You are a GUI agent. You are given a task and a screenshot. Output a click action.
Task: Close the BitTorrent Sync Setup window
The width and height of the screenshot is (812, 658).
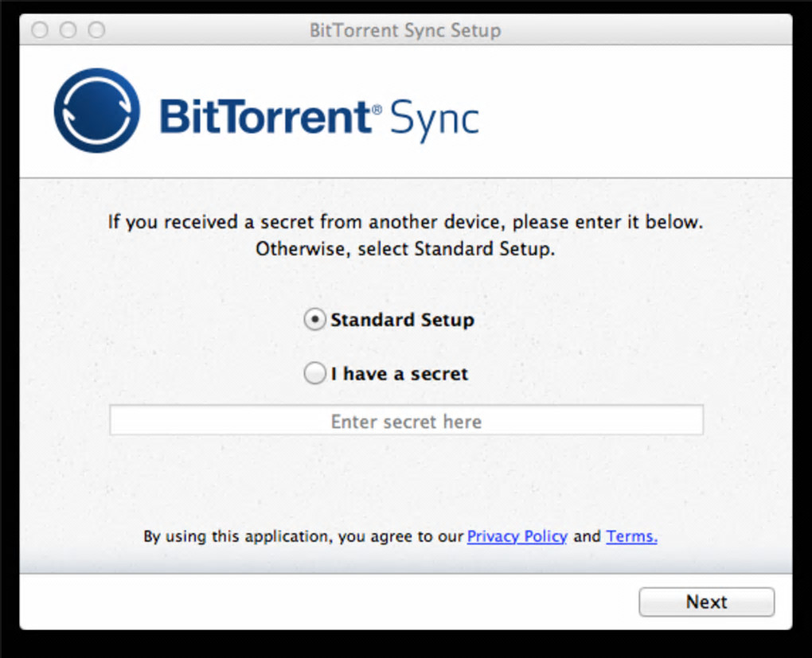[x=40, y=31]
